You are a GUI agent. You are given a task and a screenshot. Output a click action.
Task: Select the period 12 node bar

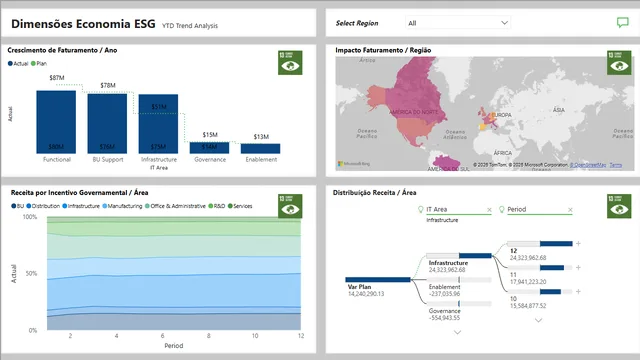pyautogui.click(x=540, y=244)
